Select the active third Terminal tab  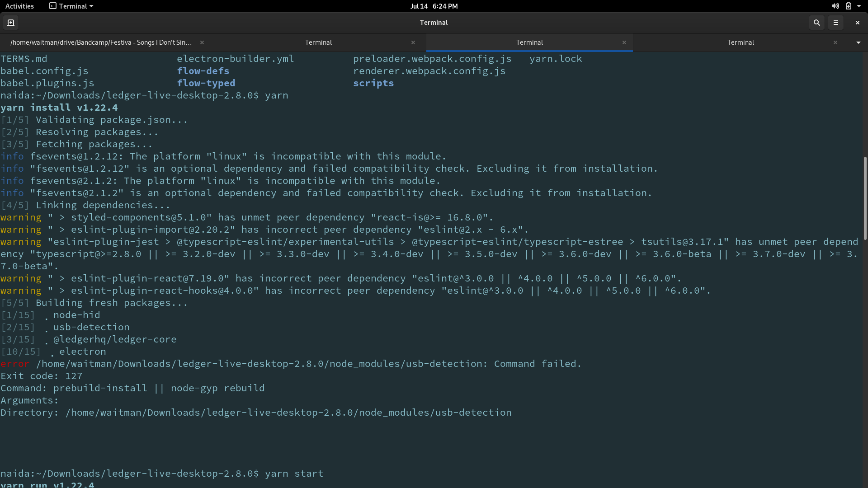(x=529, y=42)
